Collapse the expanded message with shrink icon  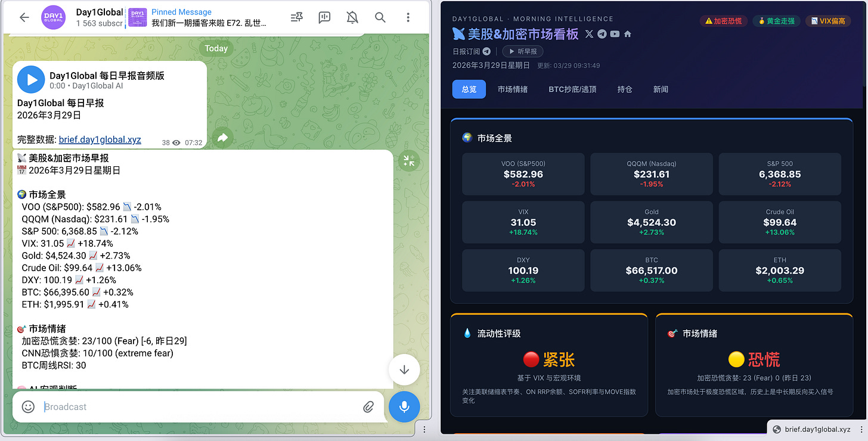point(408,160)
